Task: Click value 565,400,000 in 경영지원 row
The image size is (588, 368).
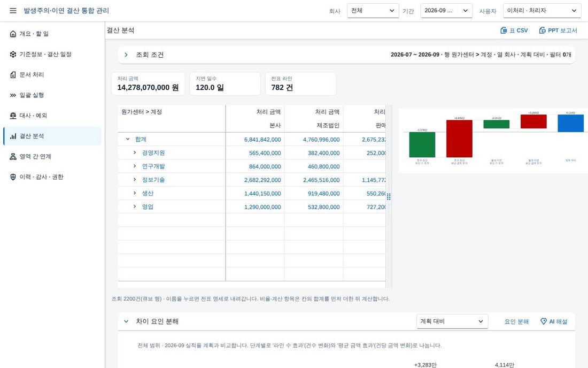Action: [265, 153]
